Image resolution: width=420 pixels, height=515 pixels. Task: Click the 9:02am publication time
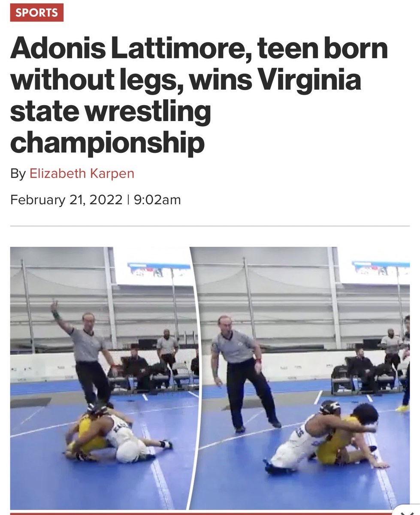(x=157, y=200)
